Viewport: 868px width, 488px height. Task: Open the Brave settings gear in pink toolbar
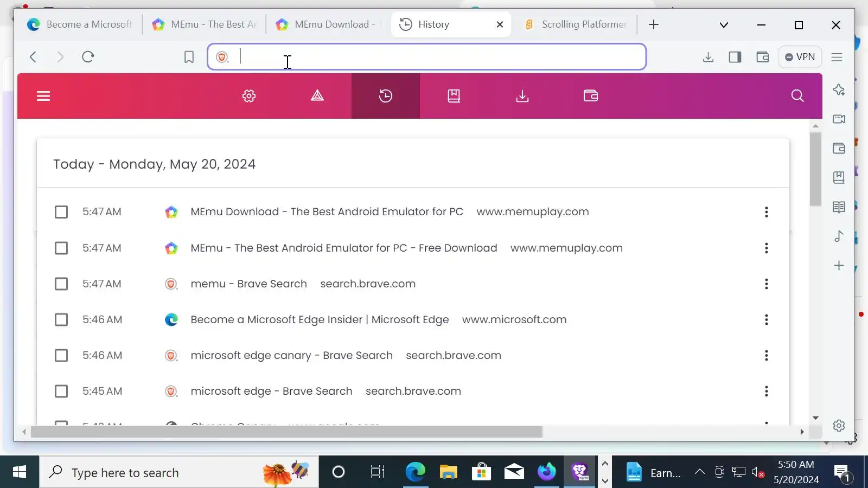249,96
